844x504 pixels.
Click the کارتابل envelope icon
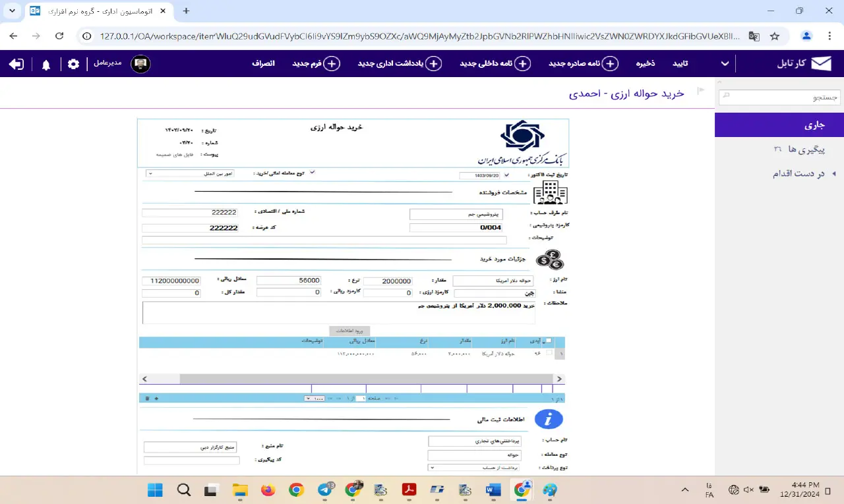coord(821,64)
